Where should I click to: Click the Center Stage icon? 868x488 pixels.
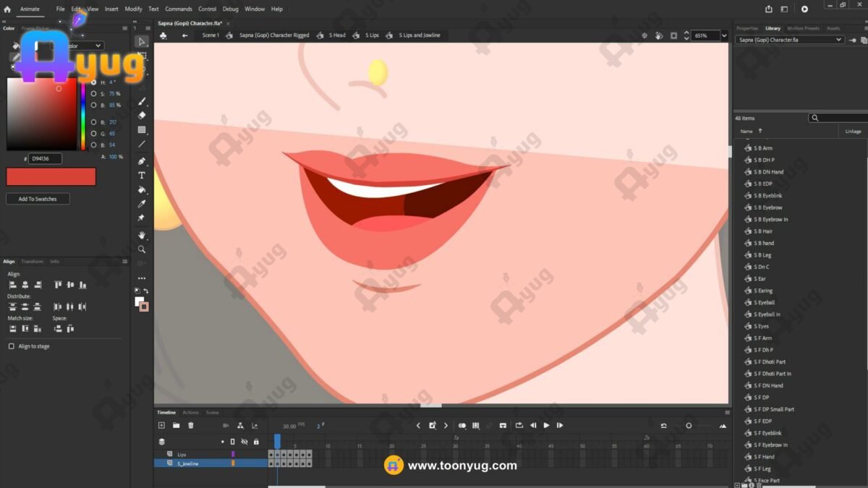644,35
